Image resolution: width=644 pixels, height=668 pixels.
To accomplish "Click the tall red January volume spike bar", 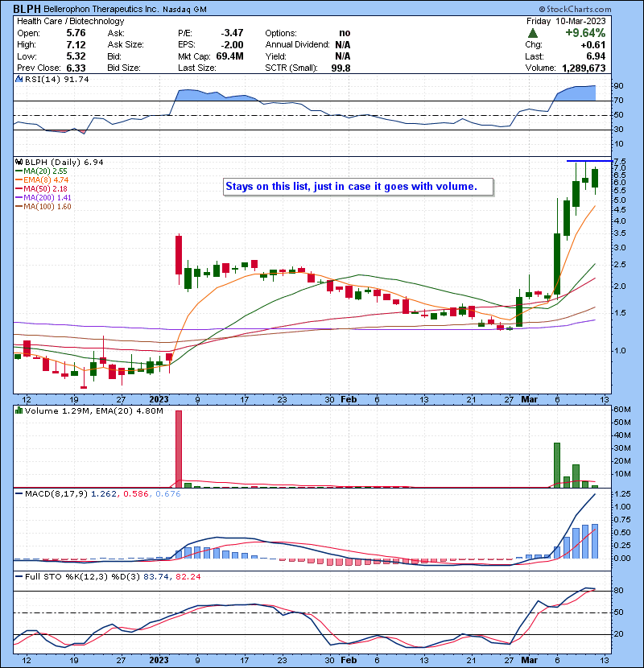I will (x=179, y=449).
